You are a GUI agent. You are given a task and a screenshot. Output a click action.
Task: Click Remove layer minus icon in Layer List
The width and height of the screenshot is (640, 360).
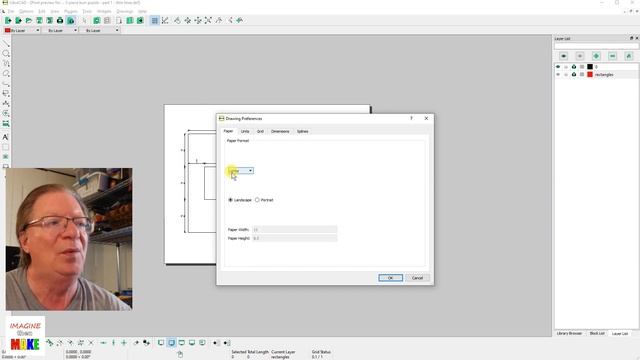pos(613,56)
